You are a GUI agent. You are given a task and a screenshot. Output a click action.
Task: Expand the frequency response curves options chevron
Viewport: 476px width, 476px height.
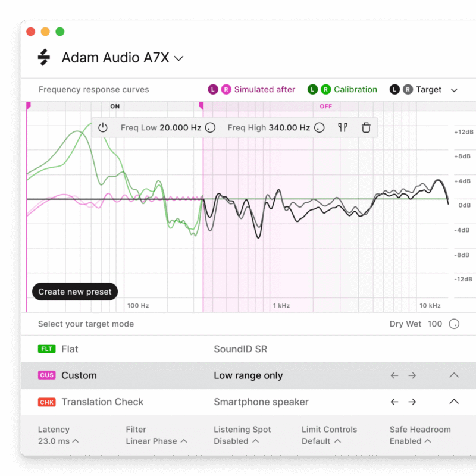(454, 90)
